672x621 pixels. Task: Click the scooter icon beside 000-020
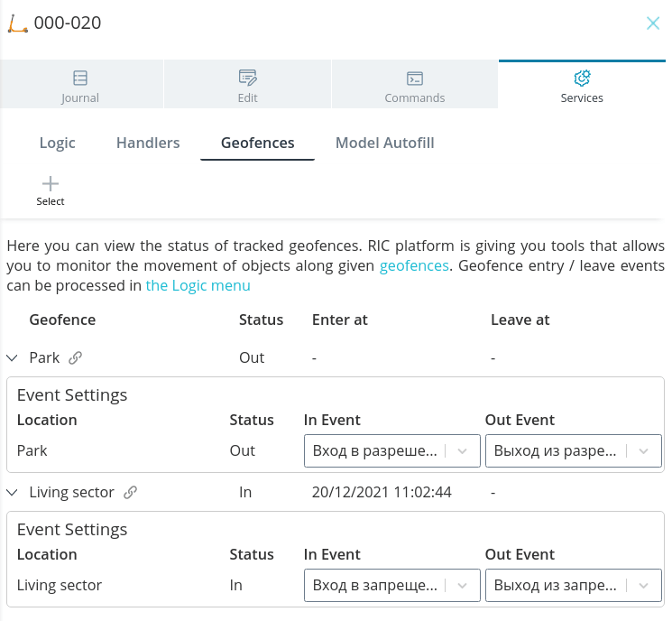click(x=17, y=23)
